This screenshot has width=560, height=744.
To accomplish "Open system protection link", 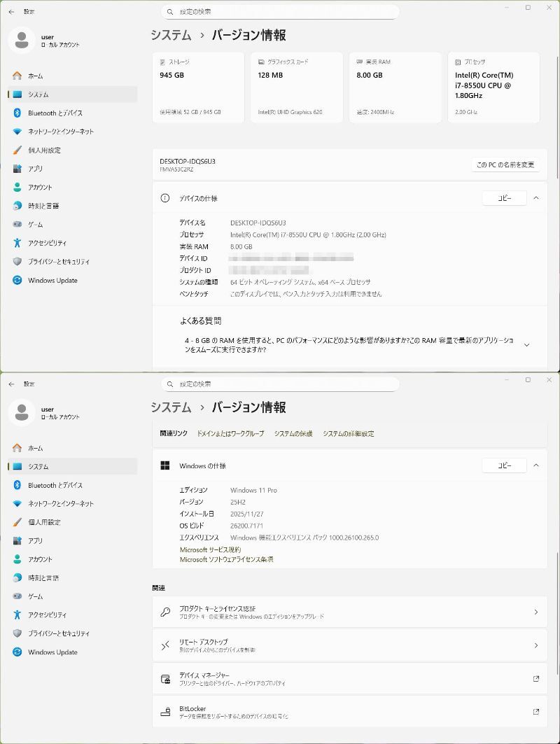I will [293, 434].
